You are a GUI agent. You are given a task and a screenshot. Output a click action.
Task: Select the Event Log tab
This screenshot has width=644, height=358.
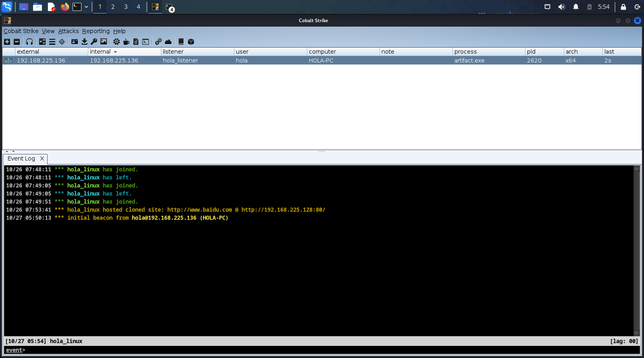21,158
